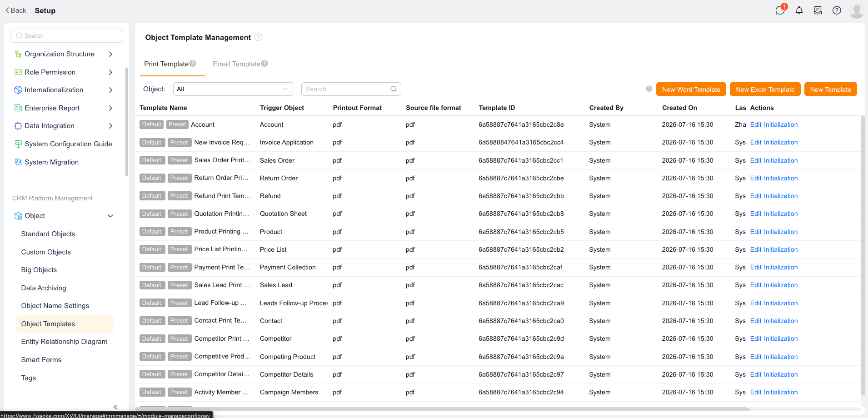Click the sidebar Search field
Screen dimensions: 868x418
[66, 35]
